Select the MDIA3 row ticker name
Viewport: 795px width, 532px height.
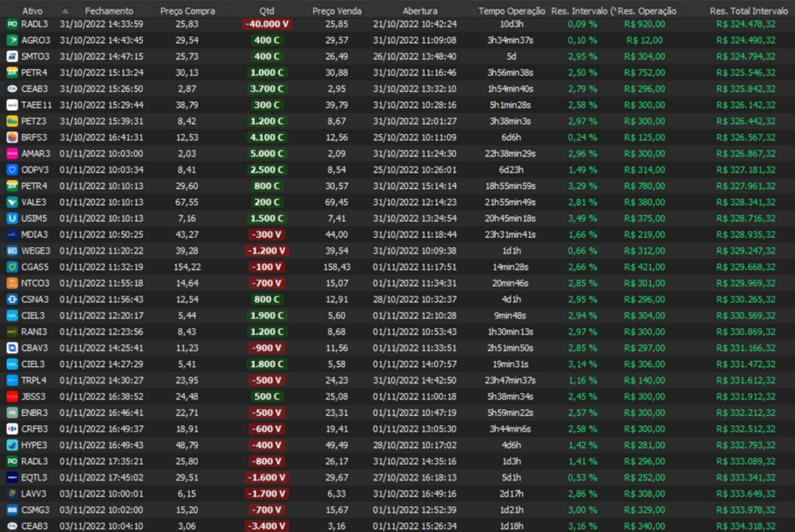click(35, 235)
